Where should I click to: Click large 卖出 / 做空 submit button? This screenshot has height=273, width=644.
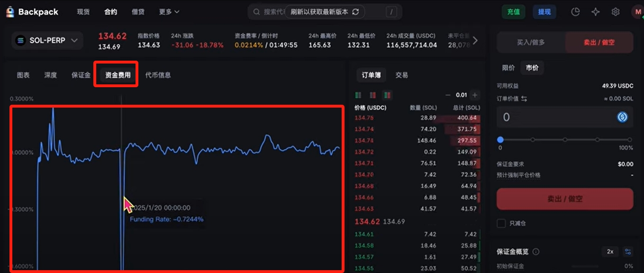point(565,199)
